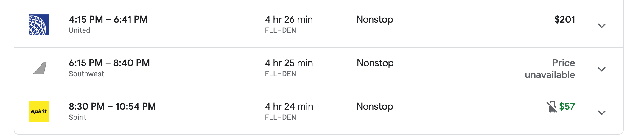
Task: Click the no carry-on bag icon
Action: 551,107
